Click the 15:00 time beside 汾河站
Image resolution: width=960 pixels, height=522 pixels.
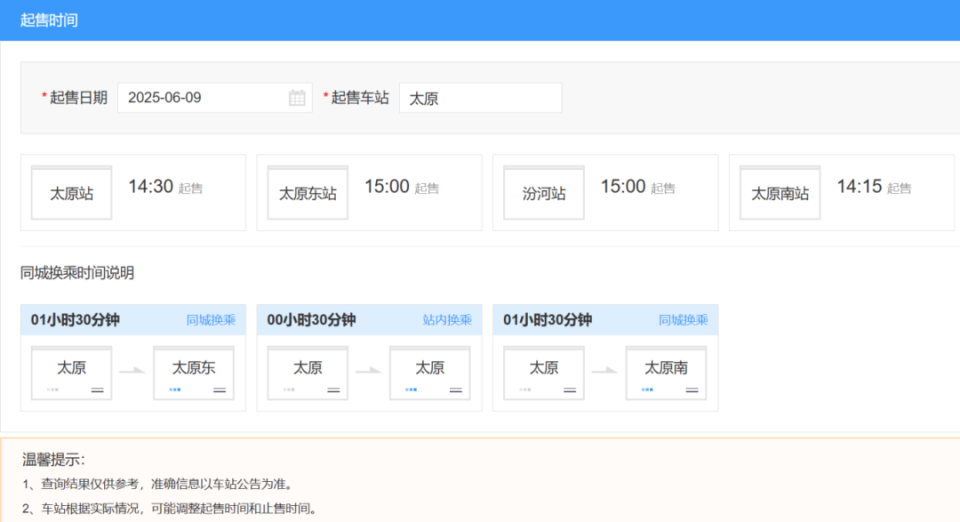pyautogui.click(x=623, y=187)
